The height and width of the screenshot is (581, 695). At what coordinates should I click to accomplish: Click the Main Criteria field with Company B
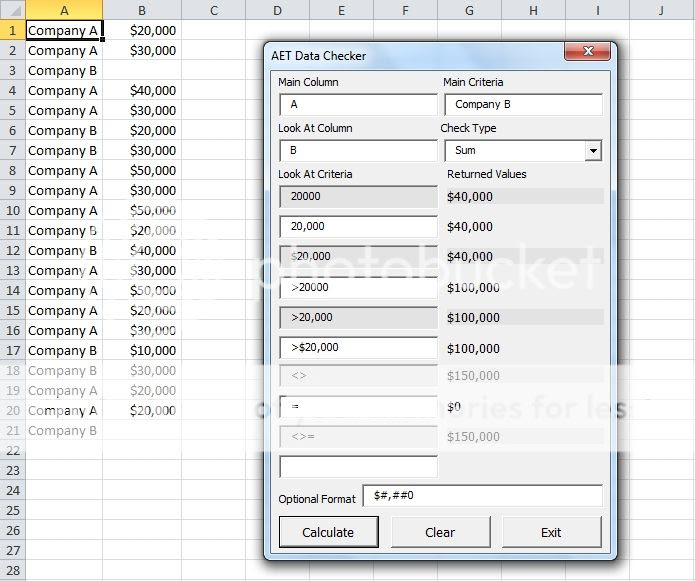click(x=523, y=105)
